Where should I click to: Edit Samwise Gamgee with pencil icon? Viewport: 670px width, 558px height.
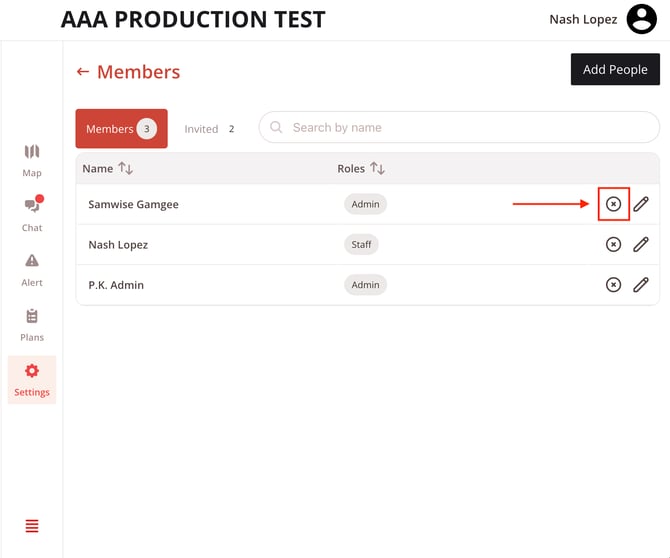tap(641, 204)
